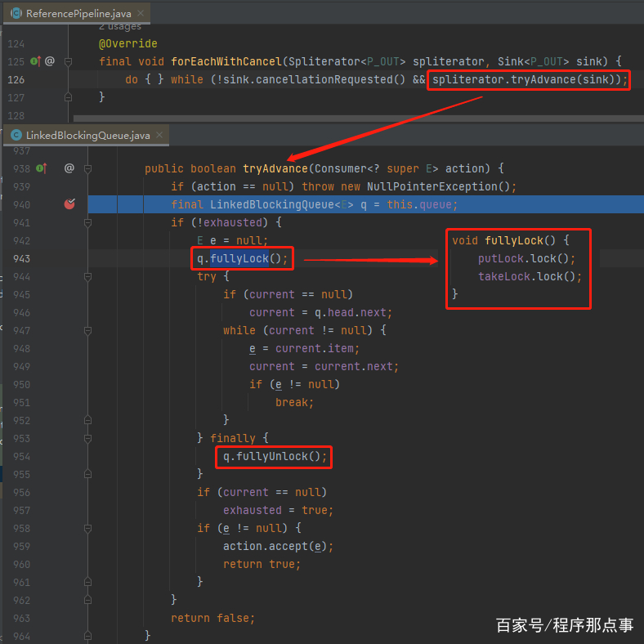The image size is (644, 644).
Task: Collapse the if (e != null) block at line 958
Action: 87,528
